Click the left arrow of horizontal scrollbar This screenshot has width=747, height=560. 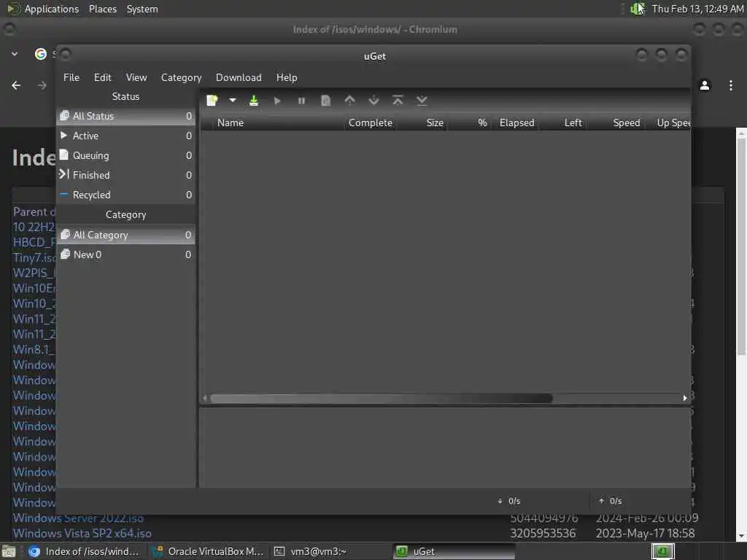pos(205,398)
